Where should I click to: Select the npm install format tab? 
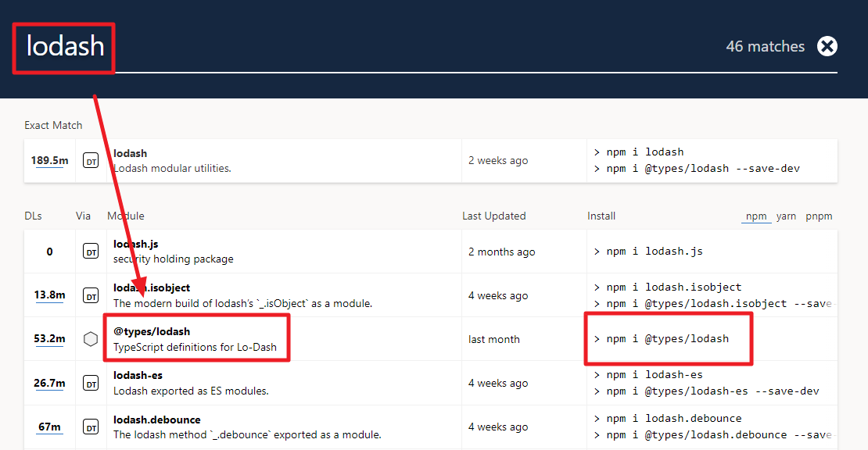[755, 216]
